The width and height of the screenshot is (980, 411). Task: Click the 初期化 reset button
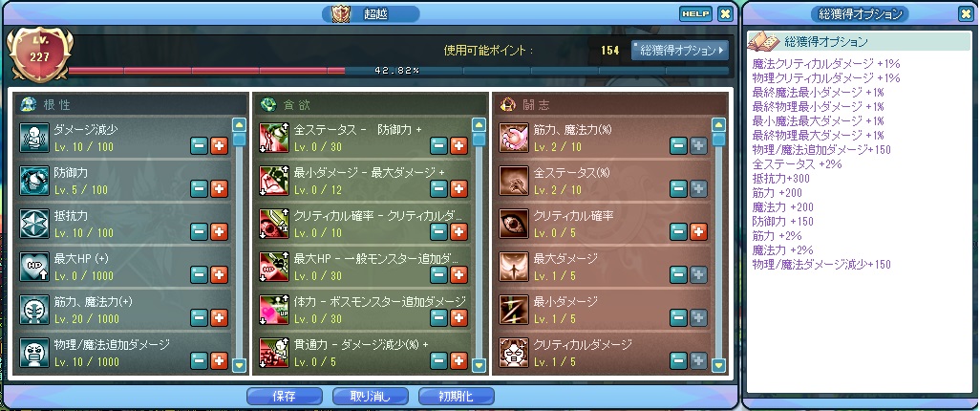click(457, 396)
